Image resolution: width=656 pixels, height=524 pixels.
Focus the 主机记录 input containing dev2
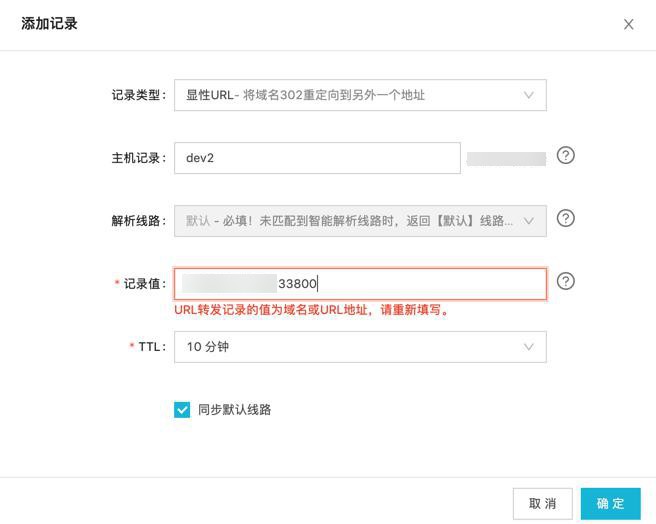pos(316,158)
